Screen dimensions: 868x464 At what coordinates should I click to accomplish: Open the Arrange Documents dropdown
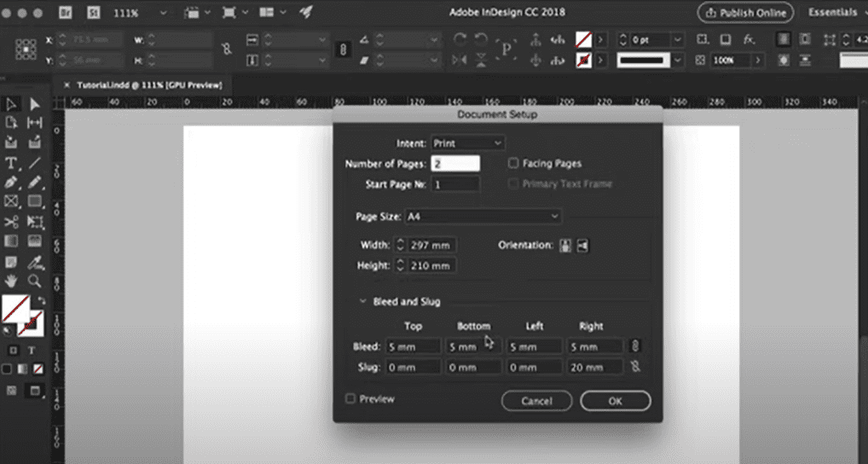tap(274, 13)
